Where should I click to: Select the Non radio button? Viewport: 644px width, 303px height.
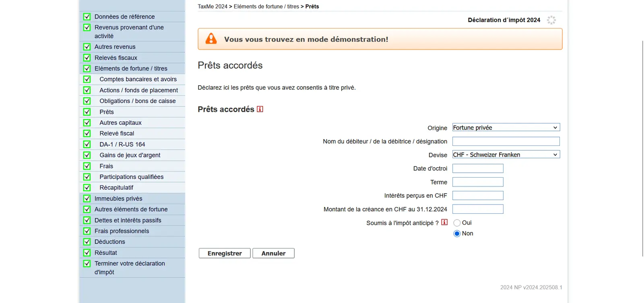click(x=457, y=234)
